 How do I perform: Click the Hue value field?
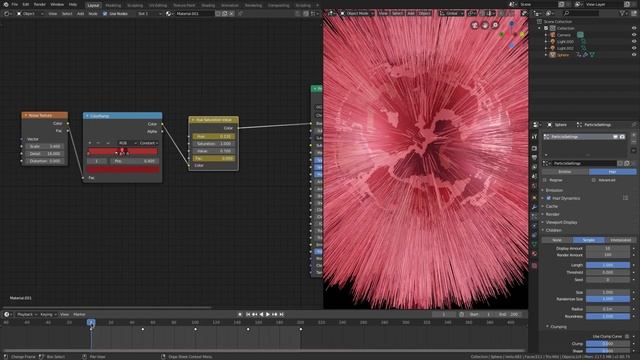(213, 136)
